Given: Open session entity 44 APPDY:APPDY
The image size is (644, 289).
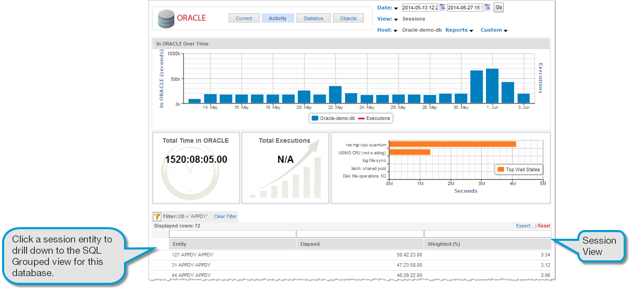Looking at the screenshot, I should click(x=191, y=275).
